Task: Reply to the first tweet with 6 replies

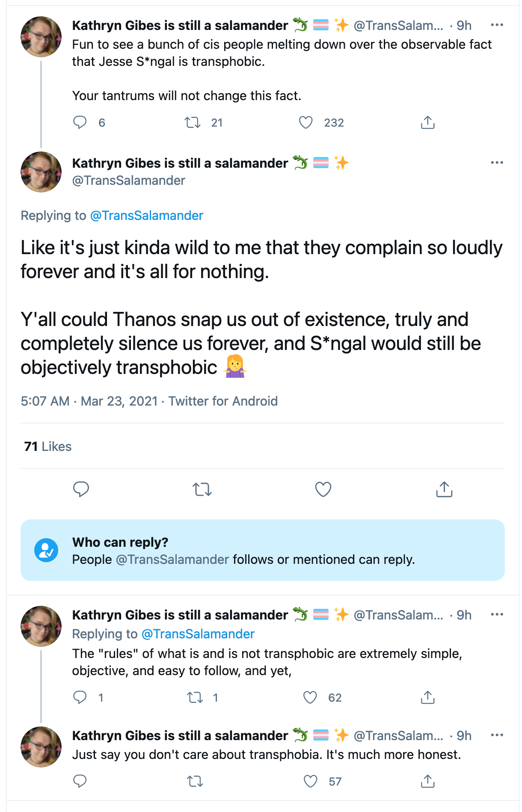Action: pos(80,122)
